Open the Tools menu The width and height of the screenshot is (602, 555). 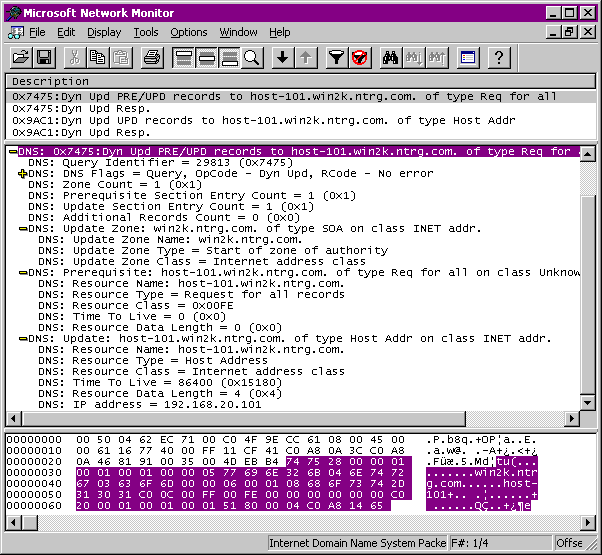click(146, 32)
